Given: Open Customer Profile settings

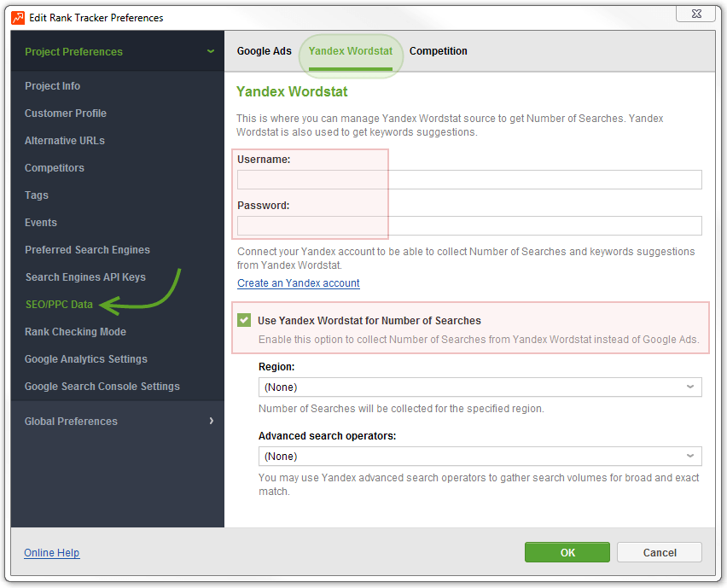Looking at the screenshot, I should [x=66, y=114].
